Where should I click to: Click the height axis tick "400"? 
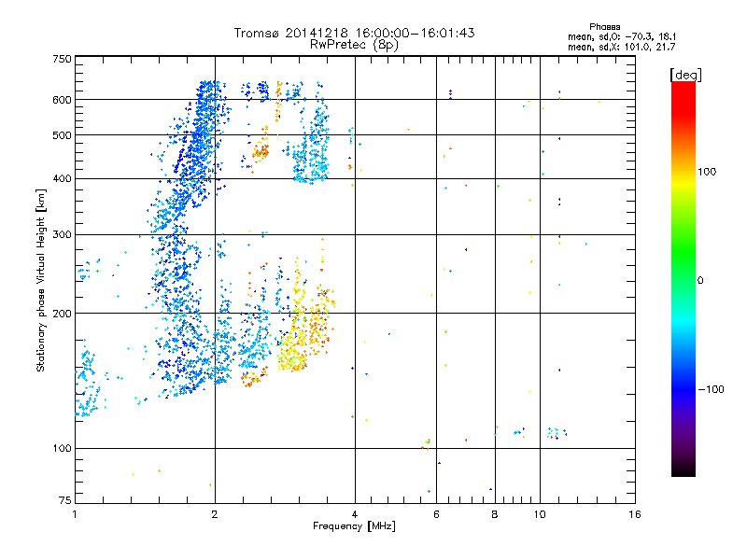click(x=62, y=179)
